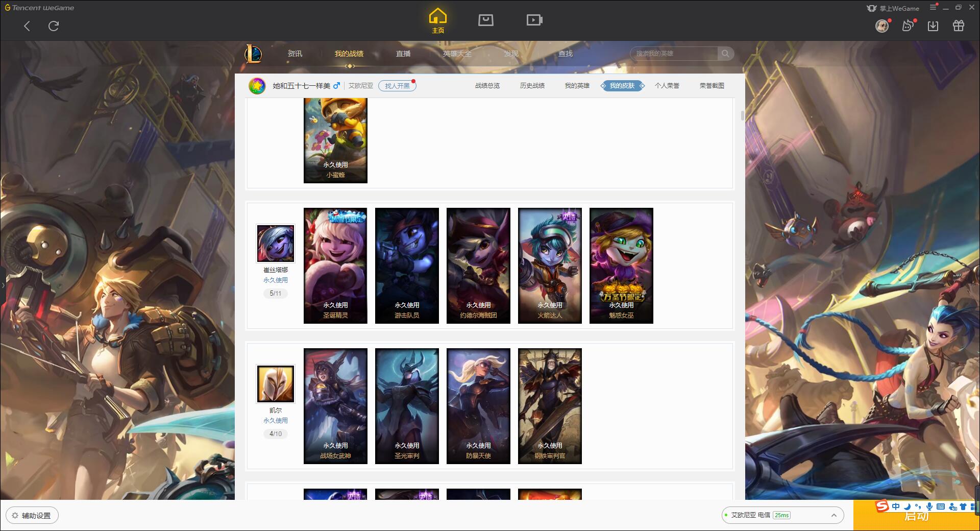Expand the left side panel arrow
Image resolution: width=980 pixels, height=531 pixels.
pyautogui.click(x=3, y=285)
